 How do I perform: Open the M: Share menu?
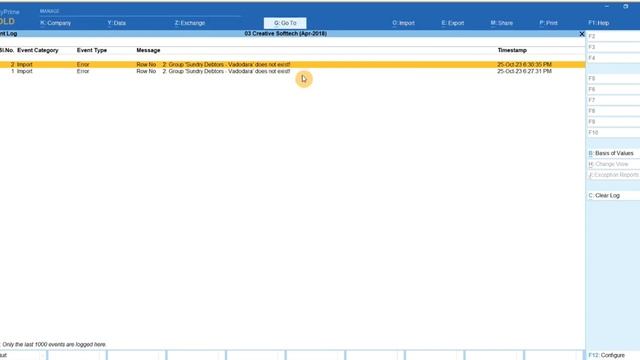click(x=502, y=23)
